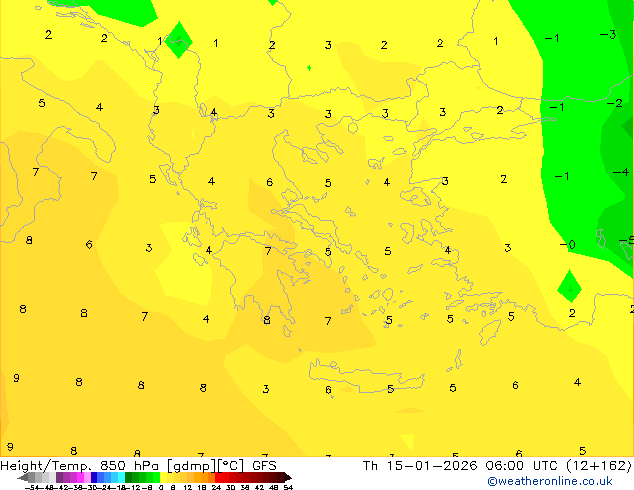Pick the dark blue swatch in the color scale
The height and width of the screenshot is (490, 634).
(94, 477)
